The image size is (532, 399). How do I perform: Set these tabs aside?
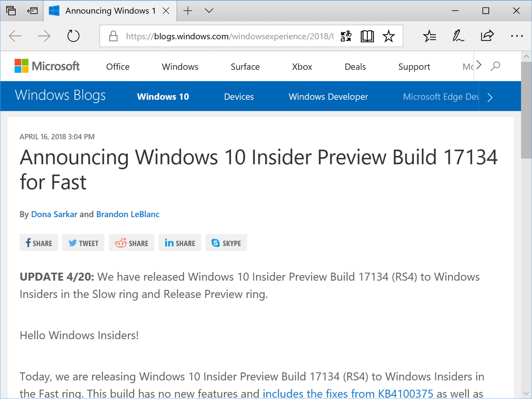point(32,10)
